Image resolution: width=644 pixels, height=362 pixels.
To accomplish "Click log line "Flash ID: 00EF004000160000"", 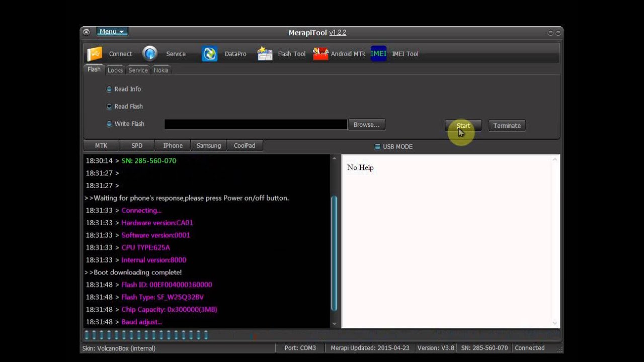I will (167, 285).
